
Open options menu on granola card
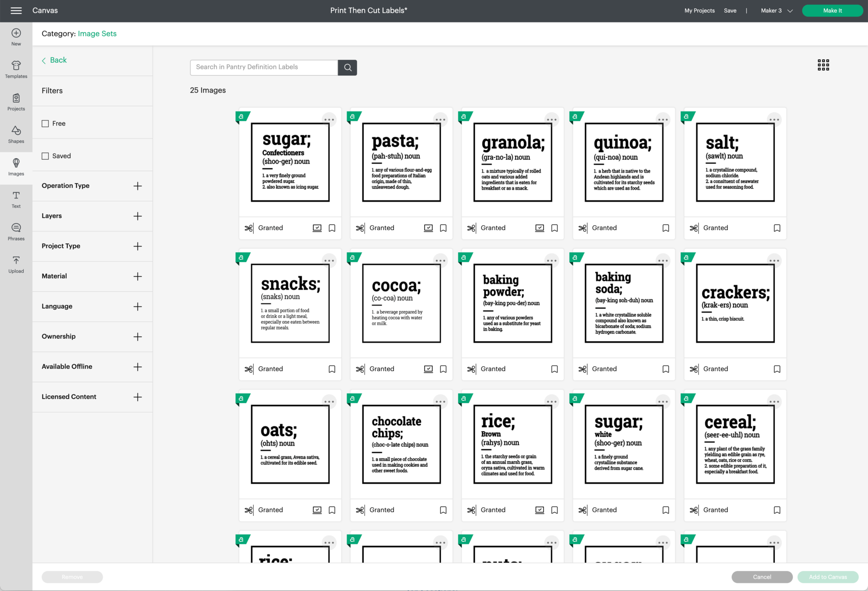(x=551, y=120)
